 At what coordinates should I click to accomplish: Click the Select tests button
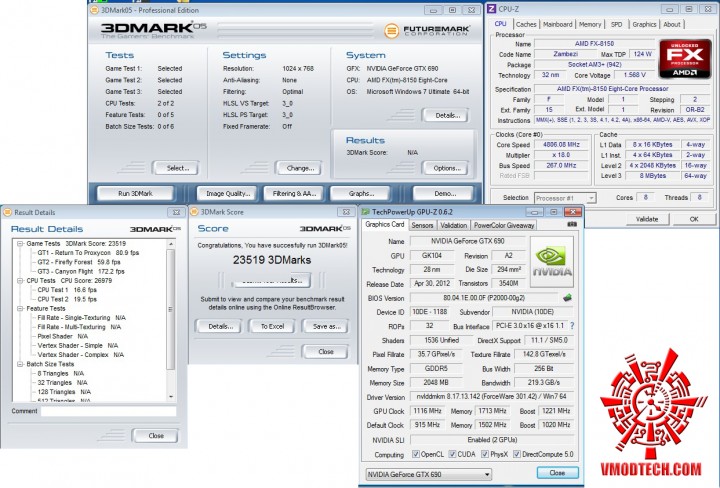click(x=177, y=168)
